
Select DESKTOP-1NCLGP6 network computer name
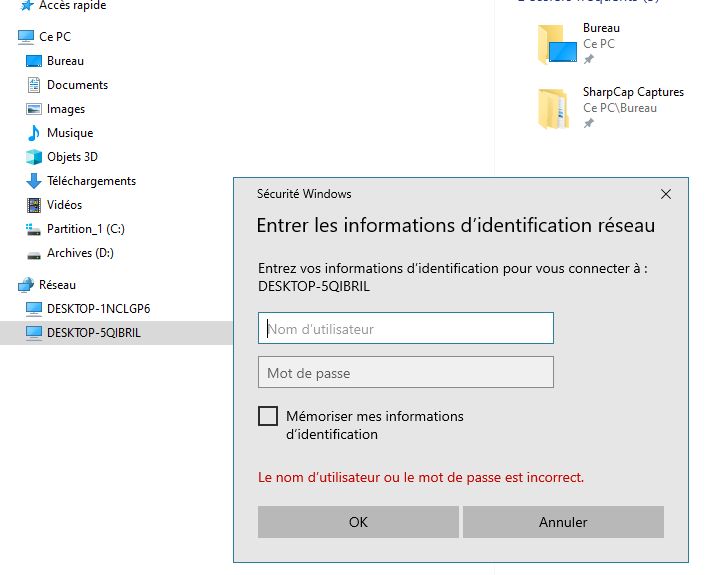(x=99, y=309)
